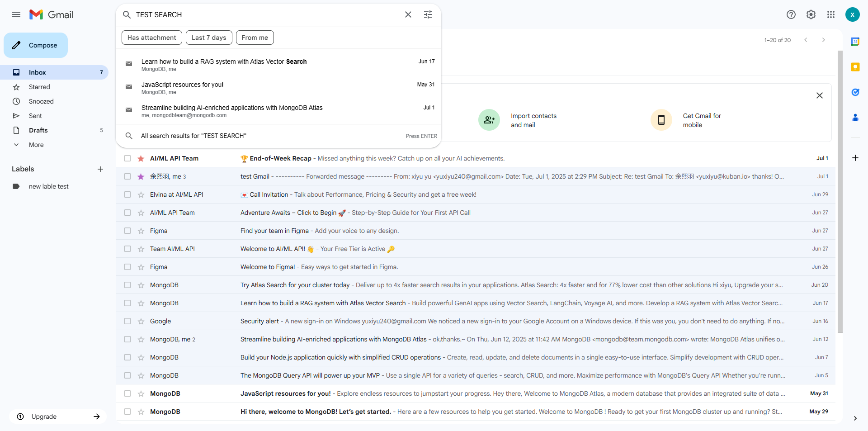Select checkbox for Welcome to Figma email
This screenshot has height=431, width=868.
pos(127,267)
